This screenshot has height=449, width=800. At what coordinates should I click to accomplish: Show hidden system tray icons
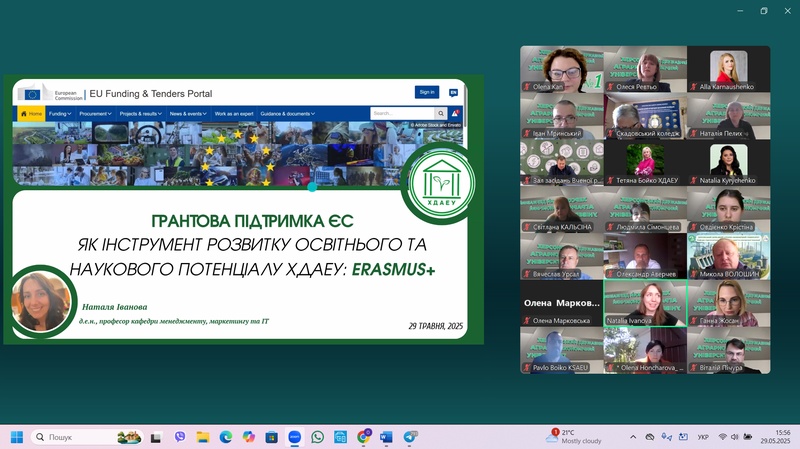coord(632,437)
